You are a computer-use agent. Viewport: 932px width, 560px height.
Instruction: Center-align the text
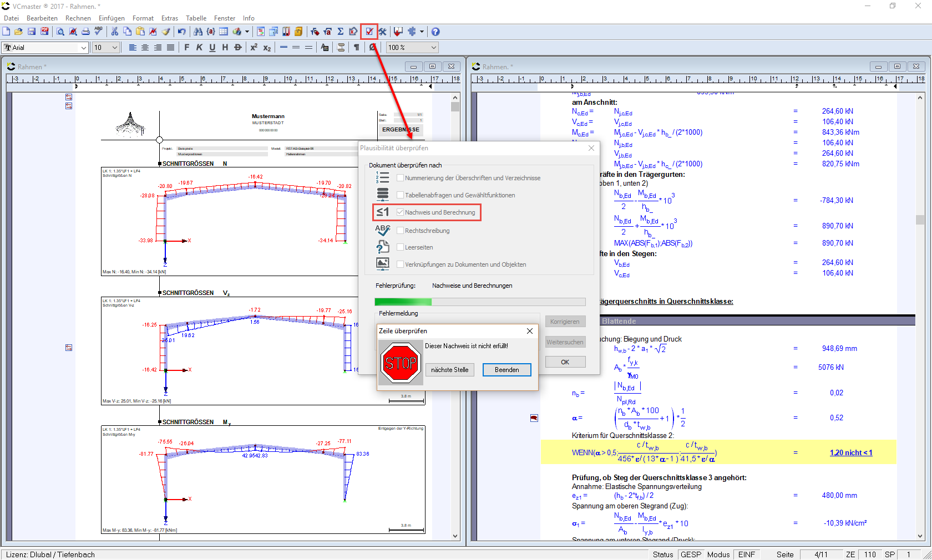pyautogui.click(x=145, y=48)
